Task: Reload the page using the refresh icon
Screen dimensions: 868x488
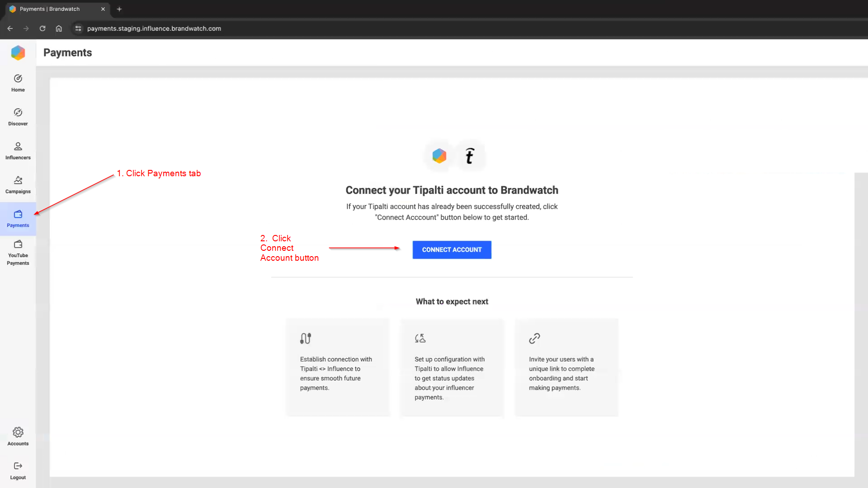Action: pos(42,28)
